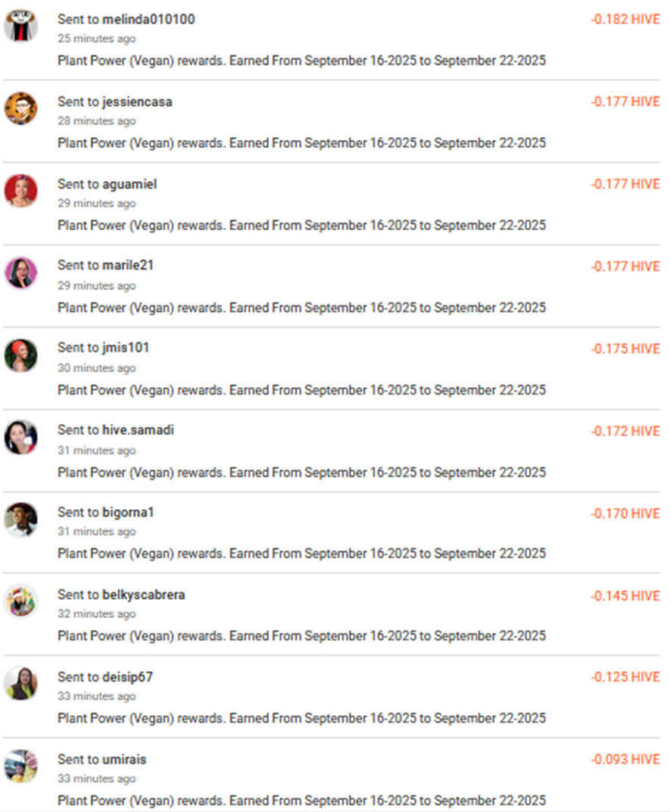Open jessiencasa's avatar picture
Image resolution: width=670 pixels, height=812 pixels.
click(20, 108)
